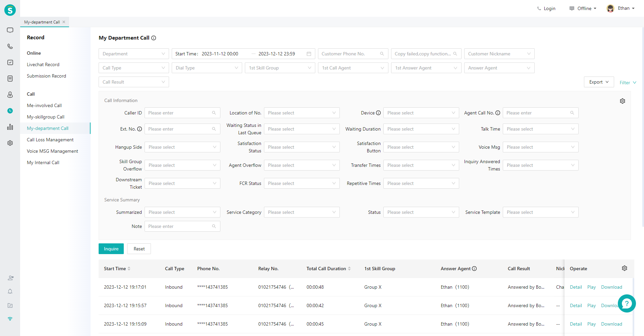Select Livechat Record in the sidebar menu
Viewport: 644px width, 336px height.
click(43, 64)
